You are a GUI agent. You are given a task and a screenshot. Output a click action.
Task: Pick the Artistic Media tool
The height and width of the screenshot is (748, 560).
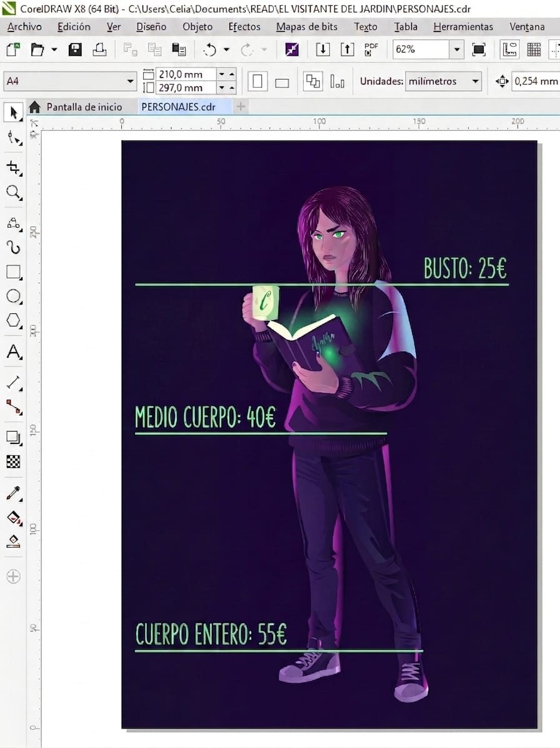pyautogui.click(x=14, y=247)
